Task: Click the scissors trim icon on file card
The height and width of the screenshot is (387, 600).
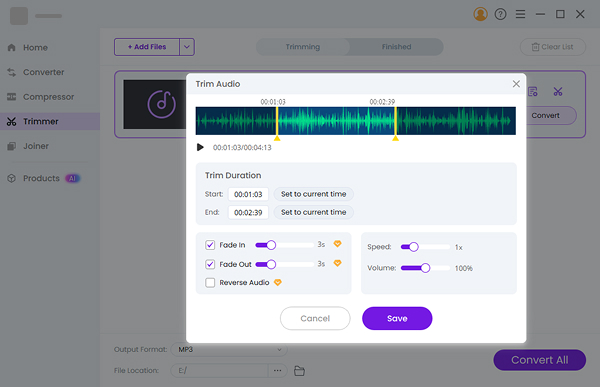Action: pyautogui.click(x=558, y=91)
